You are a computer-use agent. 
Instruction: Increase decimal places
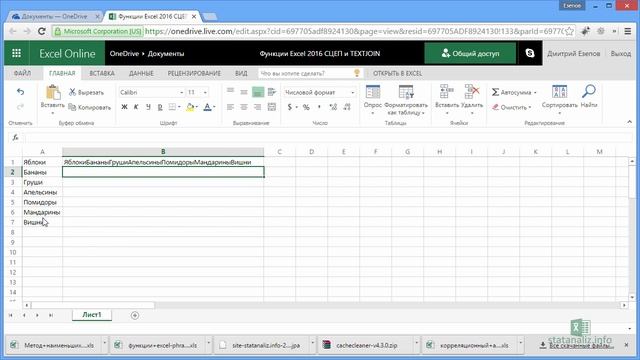coord(333,107)
